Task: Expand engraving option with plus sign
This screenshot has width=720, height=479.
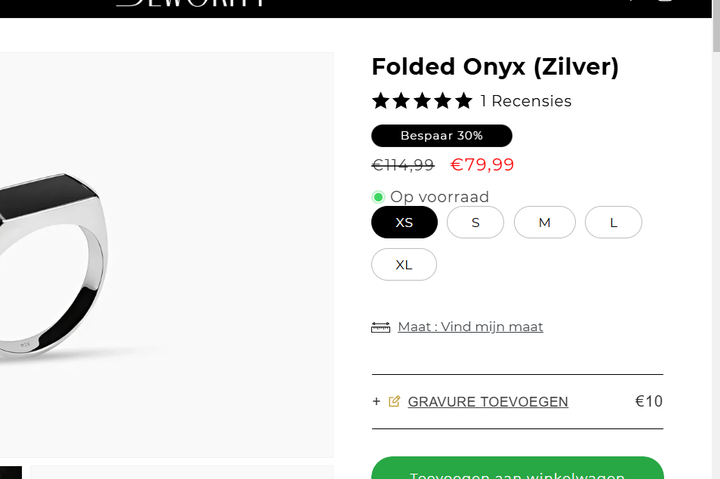Action: click(377, 402)
